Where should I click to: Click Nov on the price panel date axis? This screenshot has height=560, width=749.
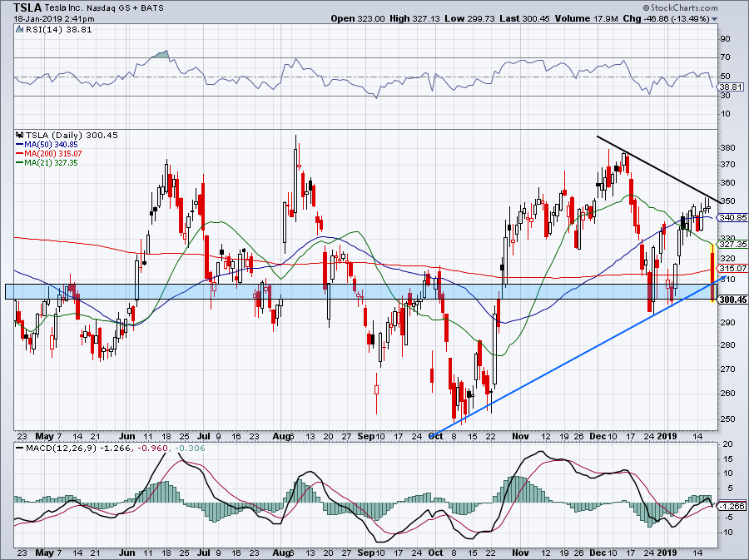(x=520, y=436)
